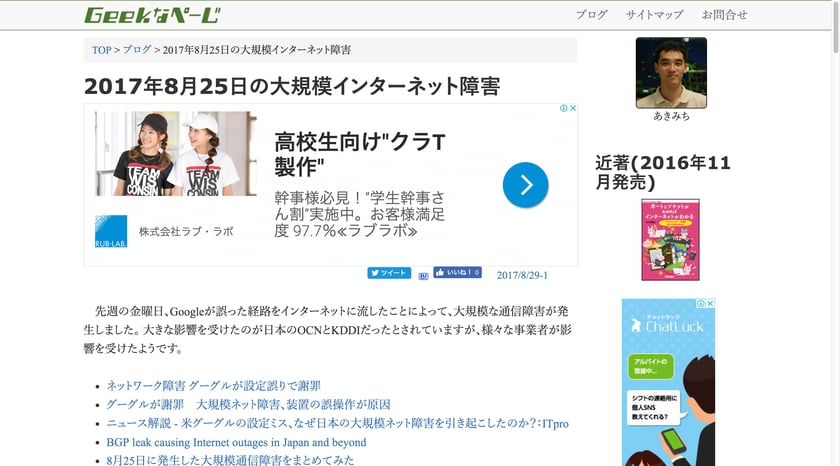
Task: Click the 近著(2016年11月発売) sidebar heading
Action: [x=663, y=172]
